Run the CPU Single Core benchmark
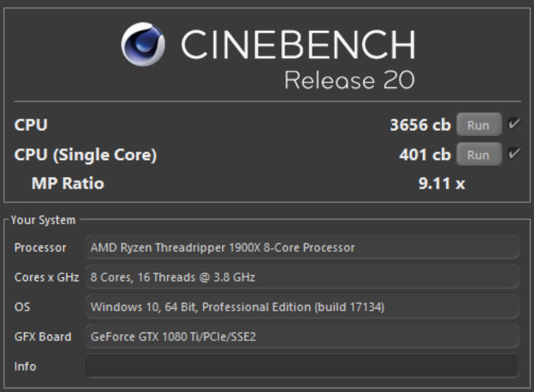This screenshot has height=392, width=534. pyautogui.click(x=478, y=155)
